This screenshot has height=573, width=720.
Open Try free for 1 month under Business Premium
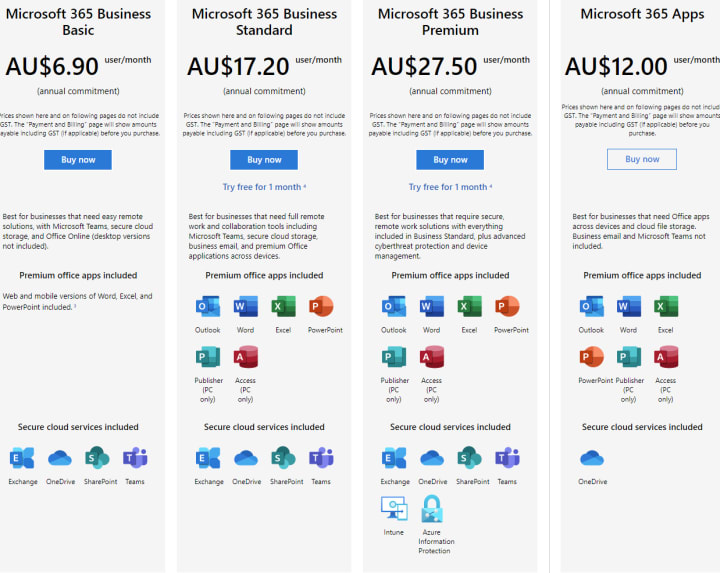tap(450, 187)
